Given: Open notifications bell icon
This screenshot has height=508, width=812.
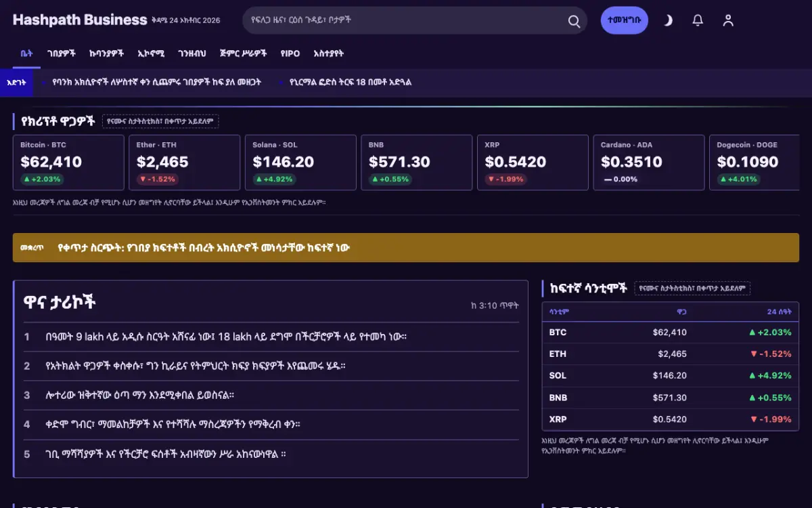Looking at the screenshot, I should 698,20.
